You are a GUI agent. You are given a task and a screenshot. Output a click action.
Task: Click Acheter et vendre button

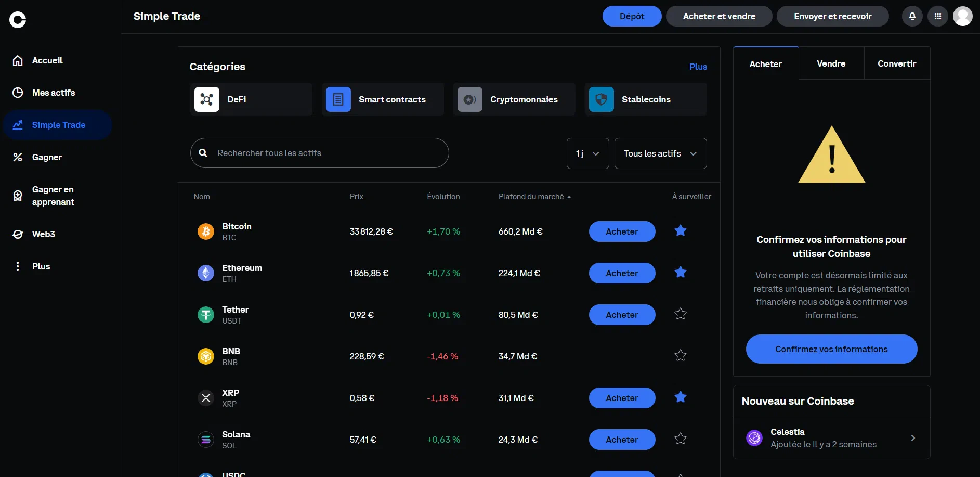719,16
